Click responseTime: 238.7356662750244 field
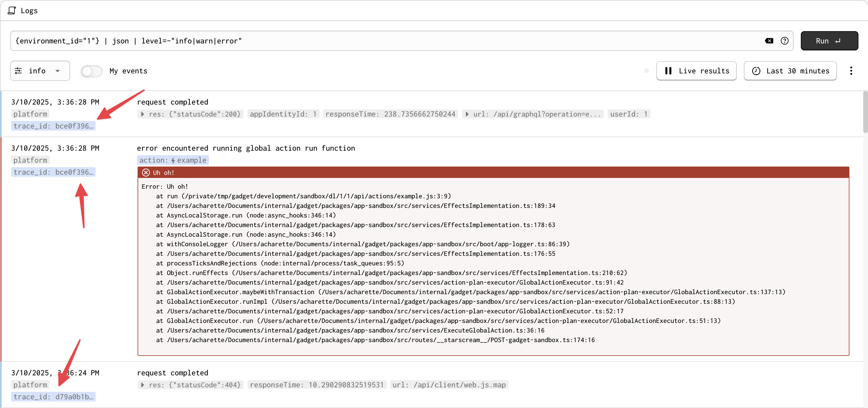The width and height of the screenshot is (868, 408). (390, 114)
